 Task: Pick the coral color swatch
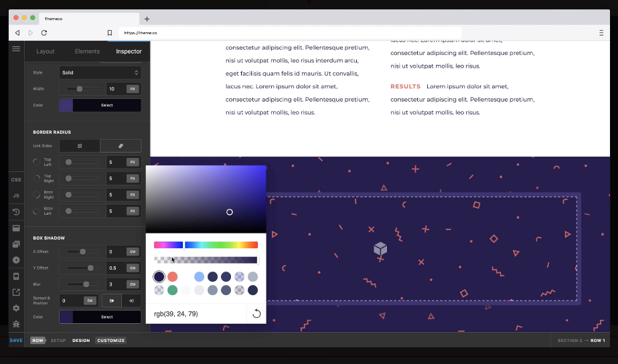[x=172, y=276]
